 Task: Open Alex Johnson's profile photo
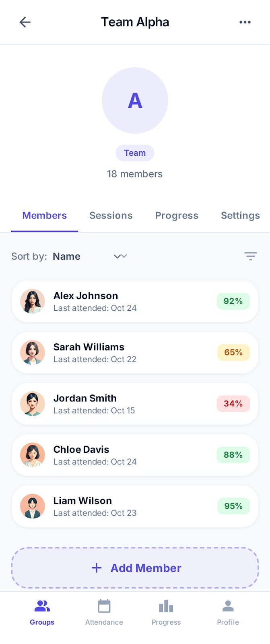coord(32,301)
